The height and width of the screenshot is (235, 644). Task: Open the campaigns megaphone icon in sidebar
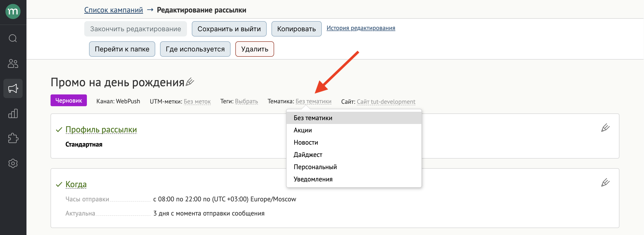pos(13,88)
